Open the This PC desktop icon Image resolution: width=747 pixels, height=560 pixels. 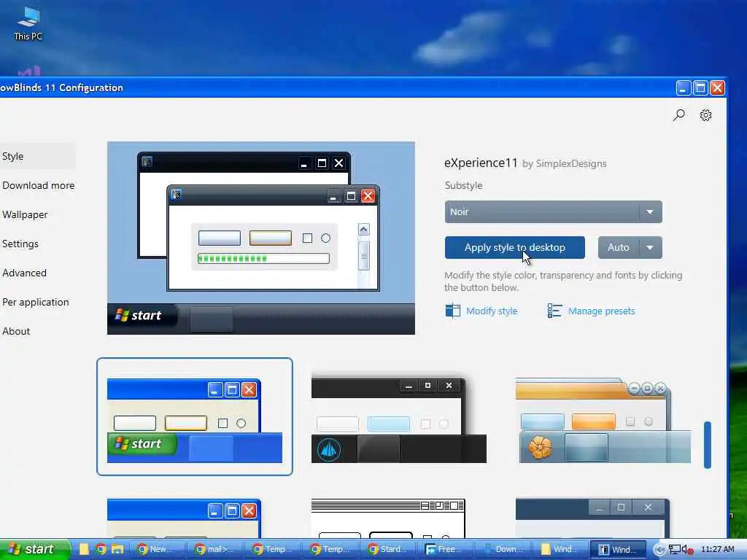click(x=28, y=24)
